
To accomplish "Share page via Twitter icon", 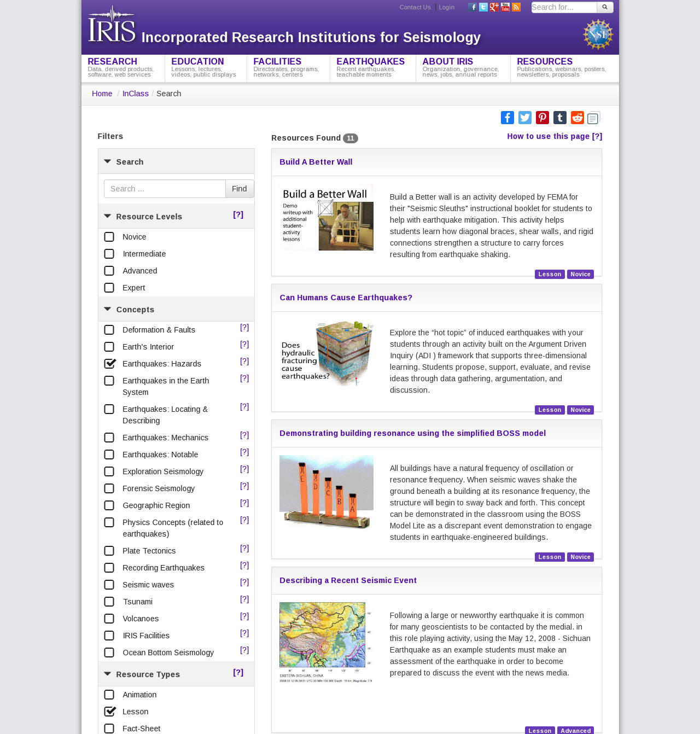I will (524, 118).
